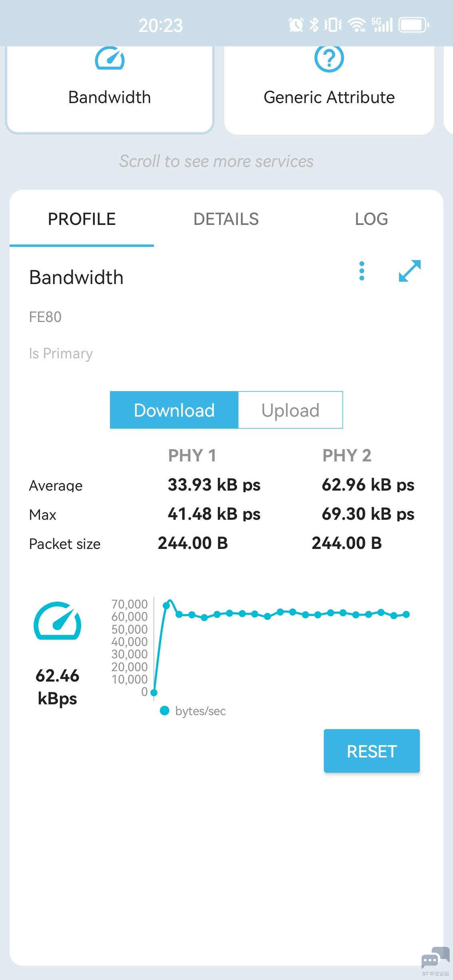453x980 pixels.
Task: Tap the Generic Attribute question mark icon
Action: (x=329, y=58)
